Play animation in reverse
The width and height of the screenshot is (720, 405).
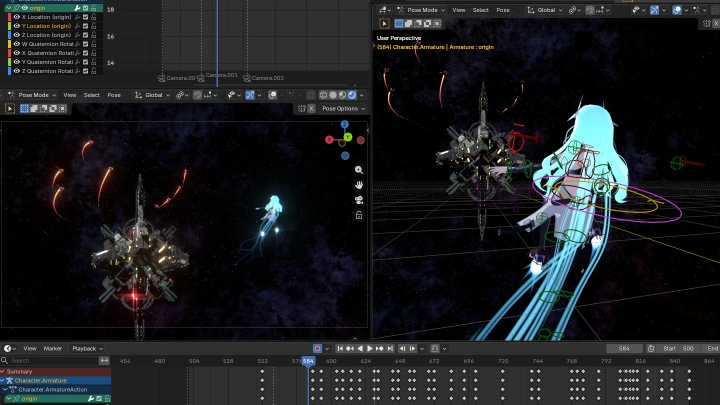coord(360,349)
